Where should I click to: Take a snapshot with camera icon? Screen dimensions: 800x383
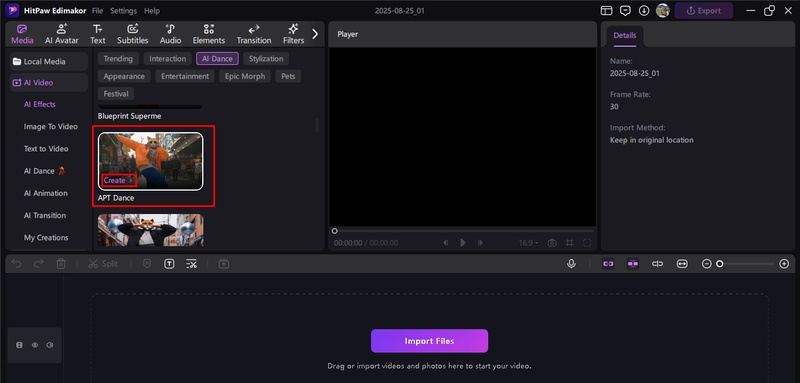pos(552,243)
